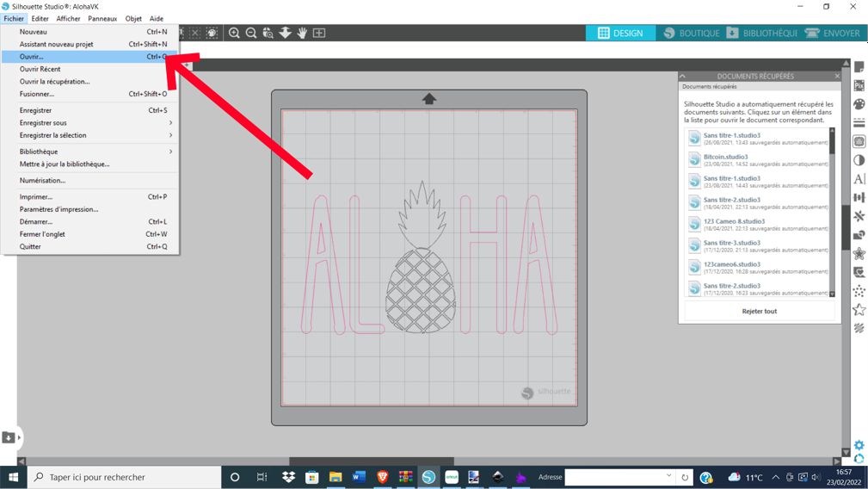Close the Documents récupérés panel
The height and width of the screenshot is (489, 868).
tap(837, 76)
